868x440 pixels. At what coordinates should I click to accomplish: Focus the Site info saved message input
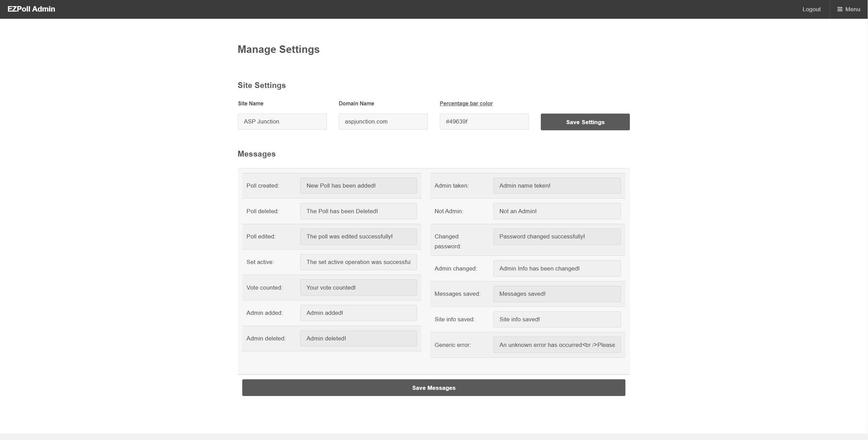[556, 319]
